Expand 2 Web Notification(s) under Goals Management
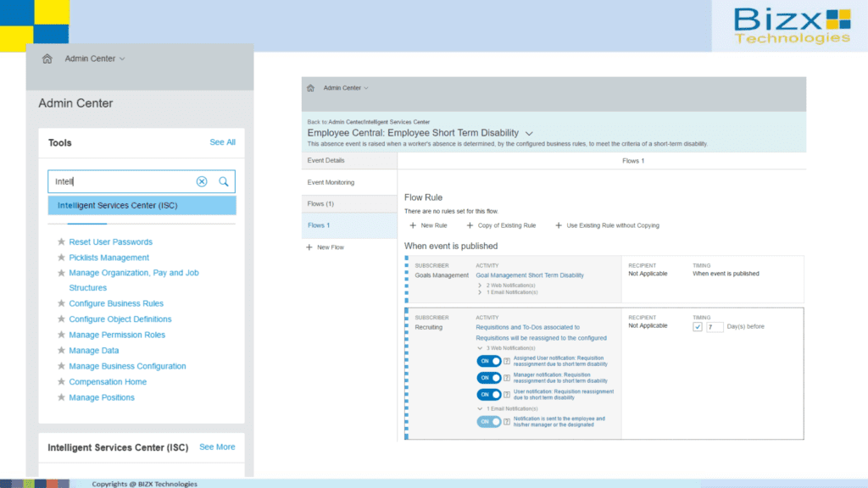This screenshot has height=488, width=868. pos(480,286)
